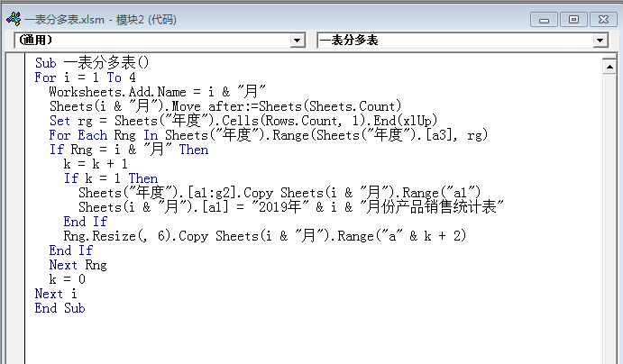Click the line "Sub 一表分多表()"
Image resolution: width=623 pixels, height=364 pixels.
(92, 63)
